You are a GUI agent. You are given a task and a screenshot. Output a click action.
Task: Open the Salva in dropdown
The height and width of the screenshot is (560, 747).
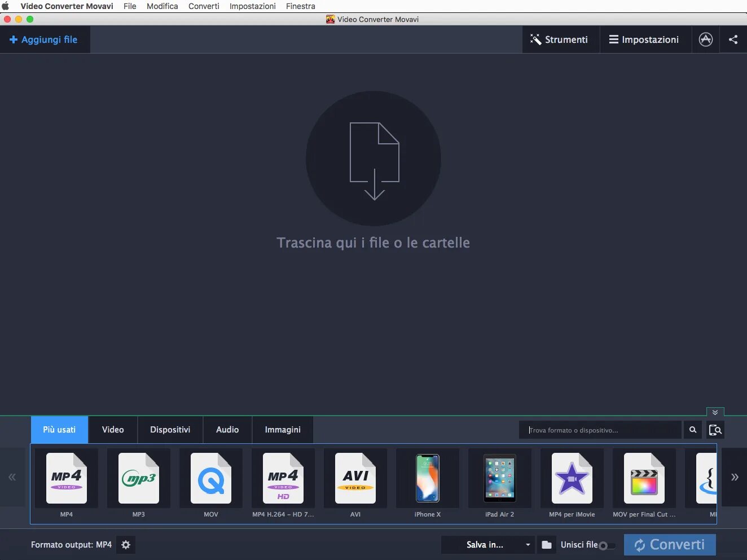click(x=488, y=545)
